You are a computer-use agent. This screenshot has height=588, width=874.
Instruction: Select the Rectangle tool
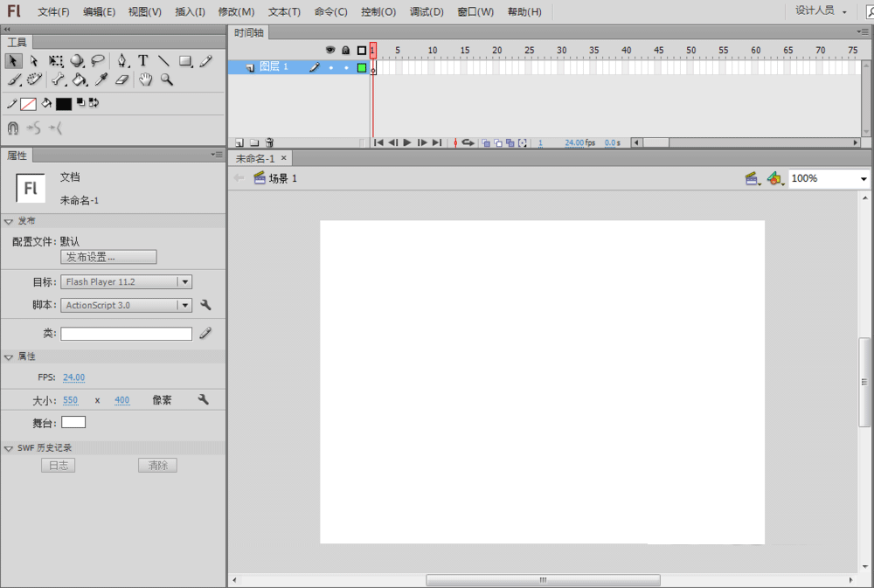pyautogui.click(x=185, y=61)
